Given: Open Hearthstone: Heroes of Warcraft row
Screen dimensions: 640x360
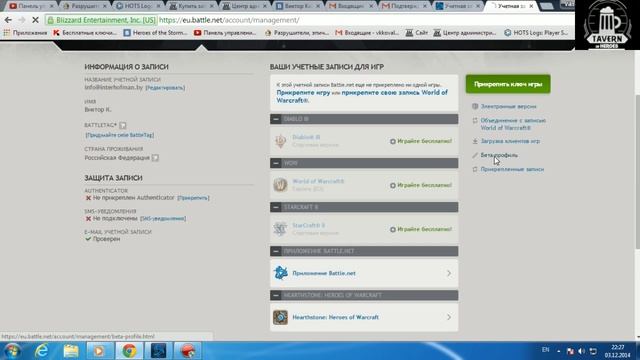Looking at the screenshot, I should [x=364, y=317].
